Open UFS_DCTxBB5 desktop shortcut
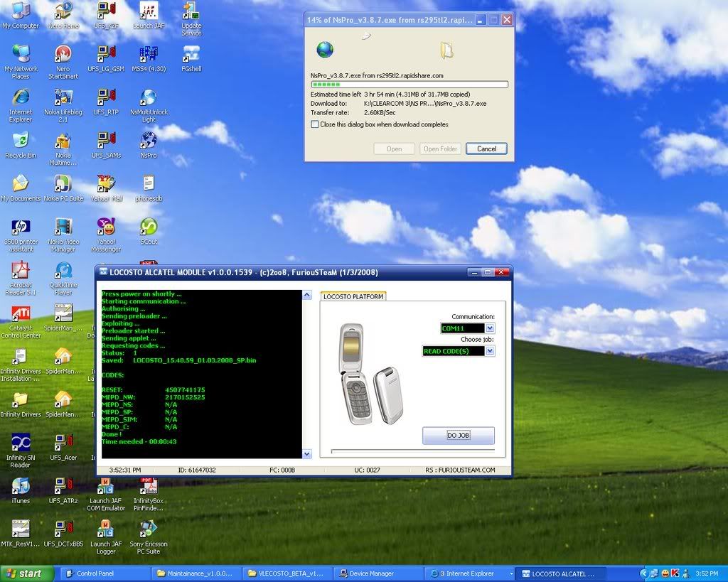The width and height of the screenshot is (728, 582). (63, 533)
